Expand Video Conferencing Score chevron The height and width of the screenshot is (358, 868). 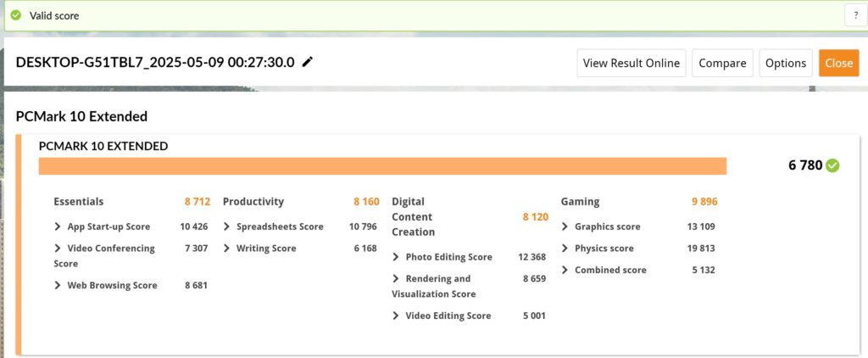[58, 249]
